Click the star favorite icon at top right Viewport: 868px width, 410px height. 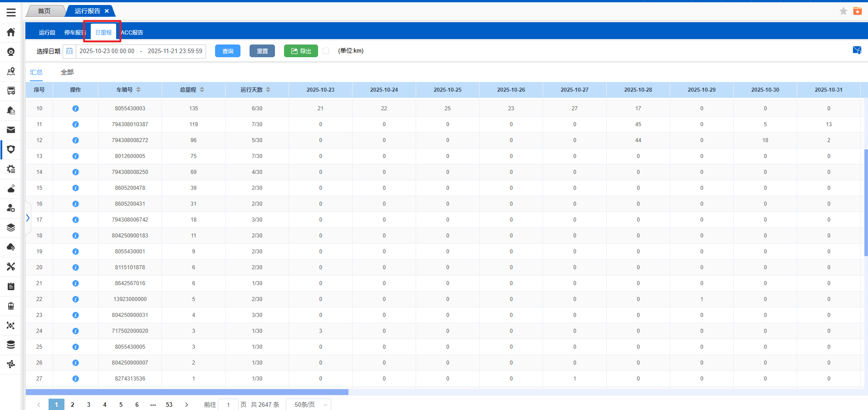[x=843, y=11]
